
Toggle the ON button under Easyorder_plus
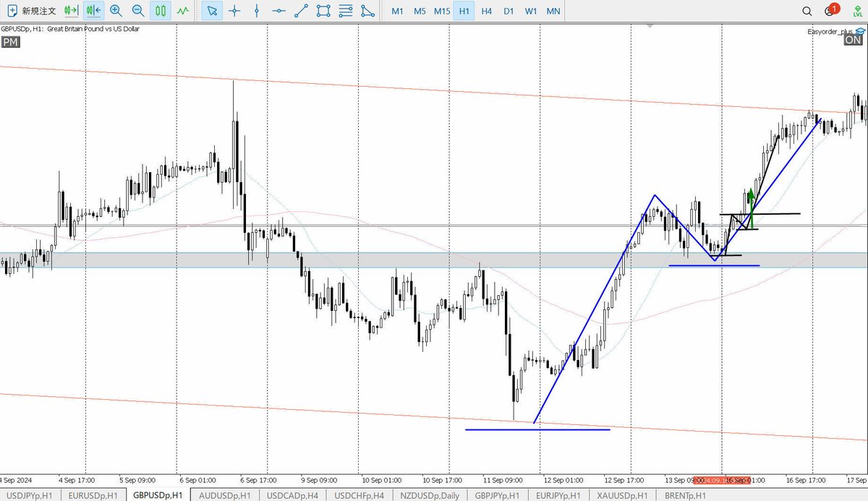coord(853,40)
